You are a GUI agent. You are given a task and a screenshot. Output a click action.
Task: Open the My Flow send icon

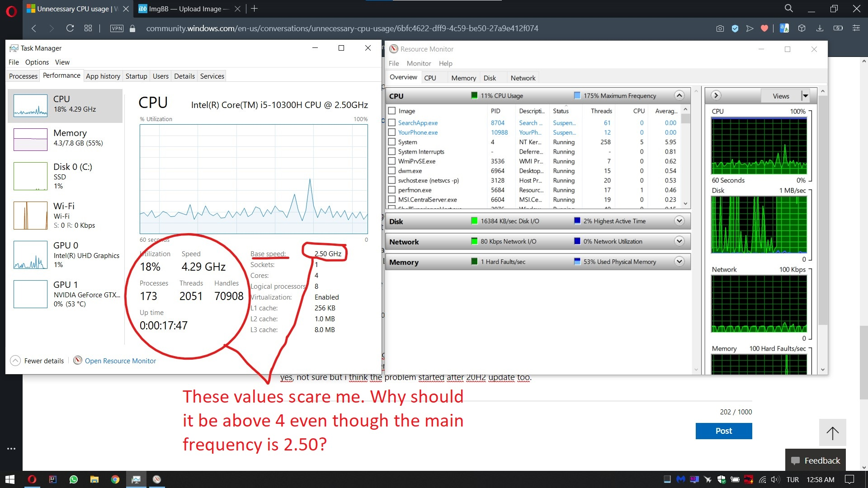tap(750, 28)
